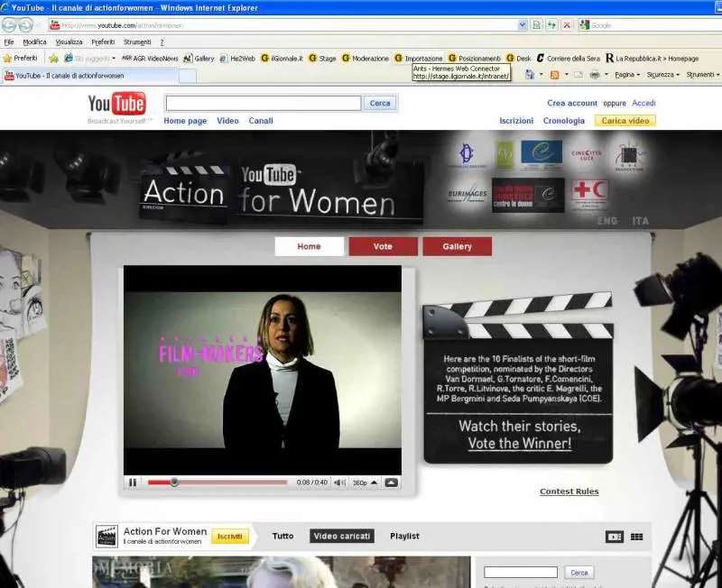This screenshot has height=588, width=722.
Task: Switch channel to grid view icon
Action: tap(637, 537)
